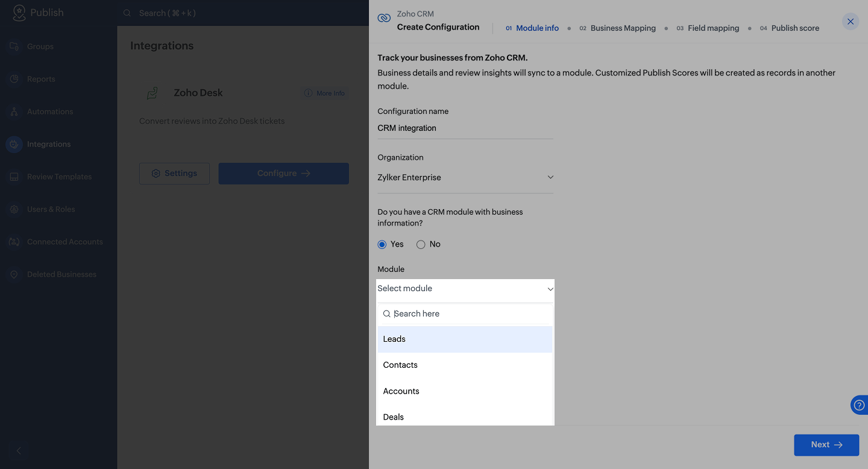Open the Integrations menu item
The height and width of the screenshot is (469, 868).
click(x=49, y=144)
